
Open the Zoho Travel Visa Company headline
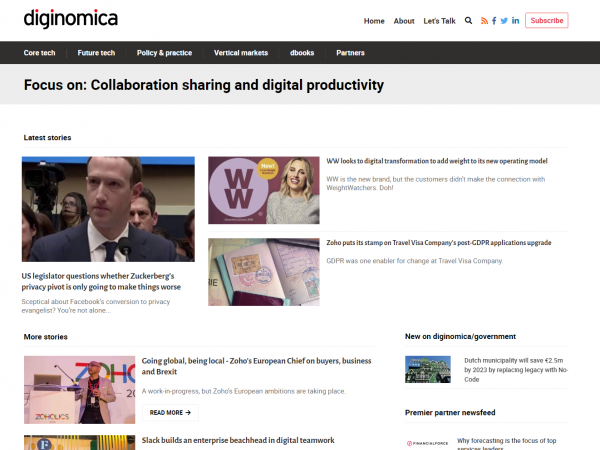439,243
